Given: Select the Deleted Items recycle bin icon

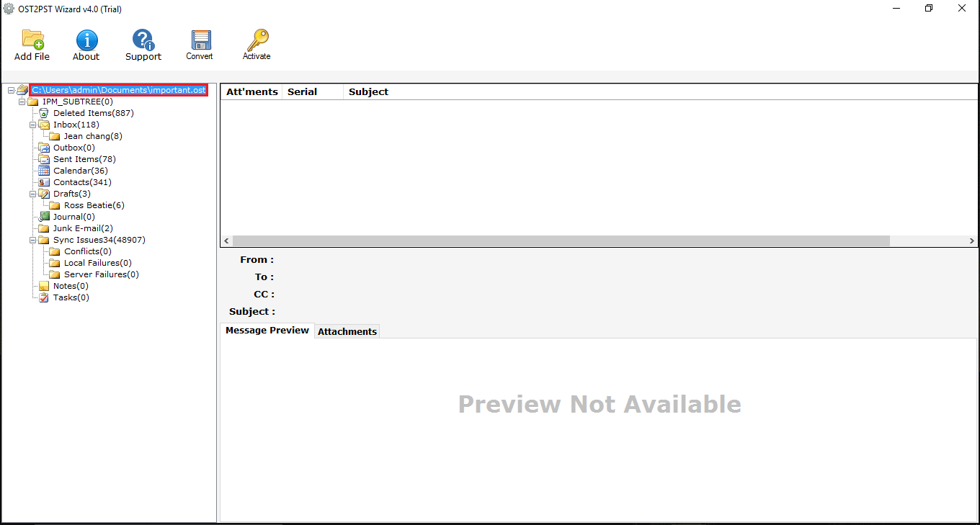Looking at the screenshot, I should tap(44, 113).
